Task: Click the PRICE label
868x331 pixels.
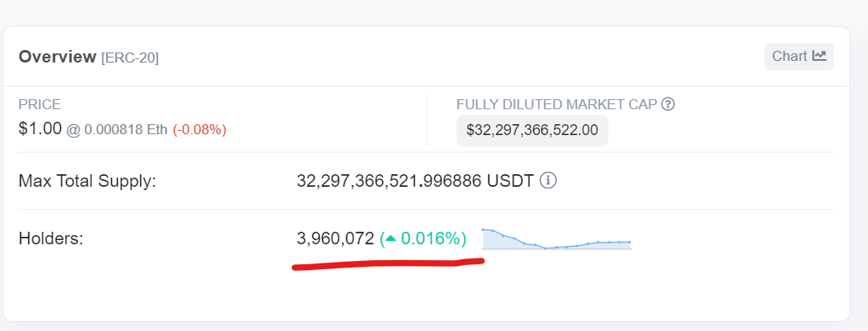Action: pos(40,104)
